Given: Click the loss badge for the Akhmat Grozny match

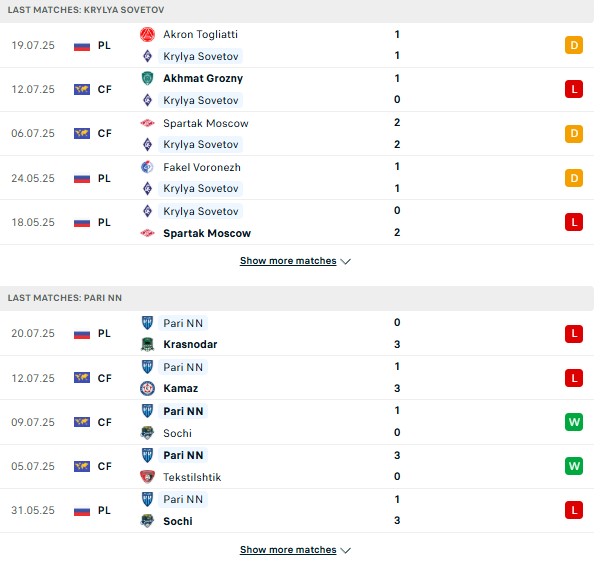Looking at the screenshot, I should (574, 89).
